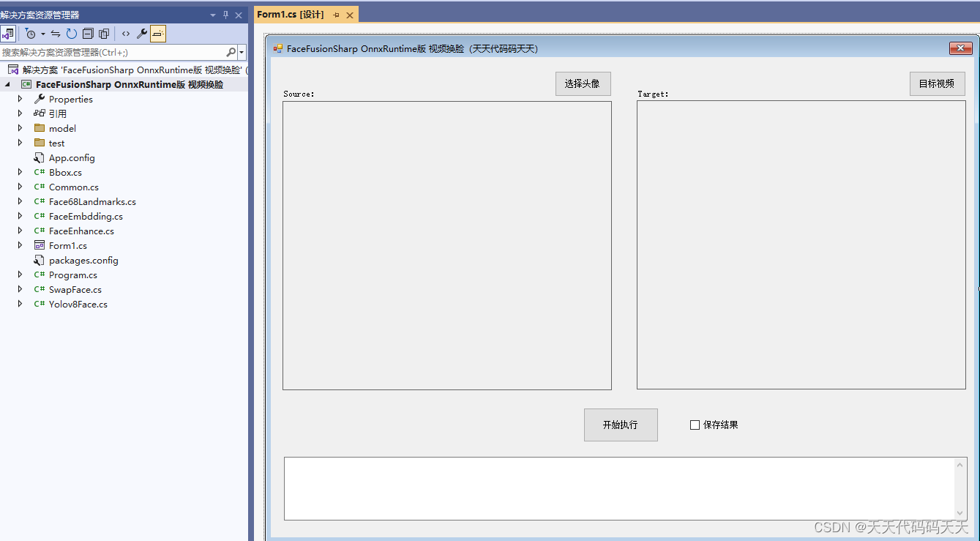Click the 目标视频 button

point(937,83)
